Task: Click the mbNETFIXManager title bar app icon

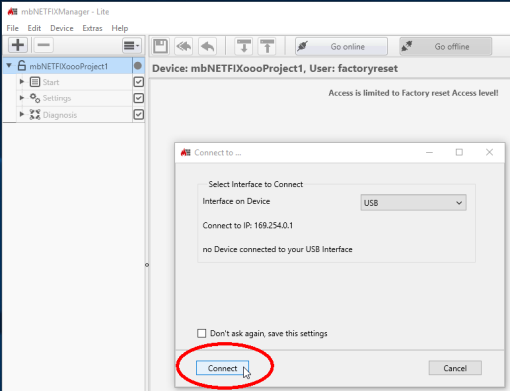Action: tap(12, 12)
